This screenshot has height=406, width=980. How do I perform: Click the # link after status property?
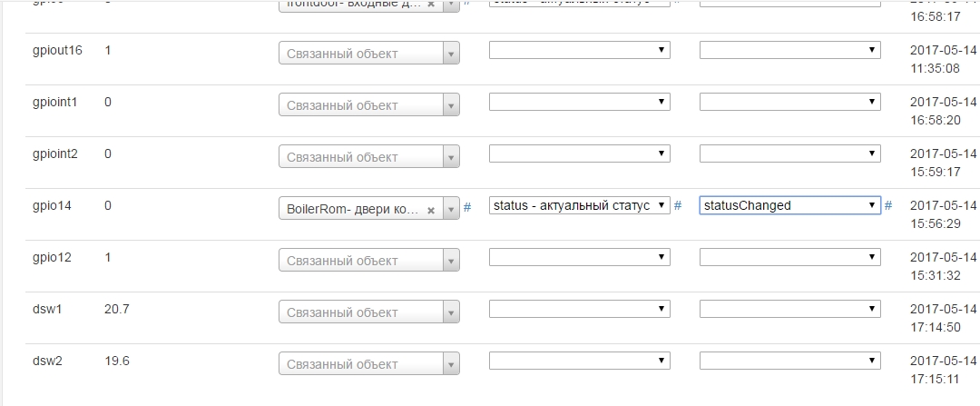tap(678, 205)
